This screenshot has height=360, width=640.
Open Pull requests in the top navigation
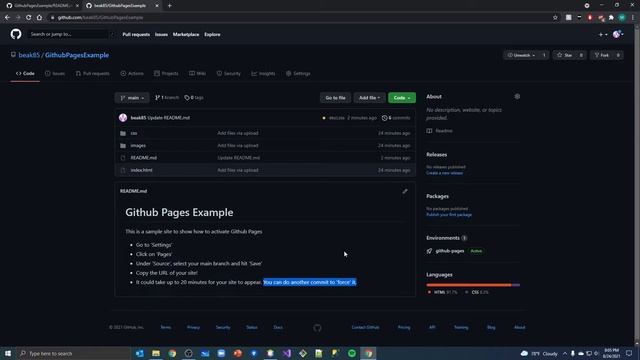click(136, 34)
